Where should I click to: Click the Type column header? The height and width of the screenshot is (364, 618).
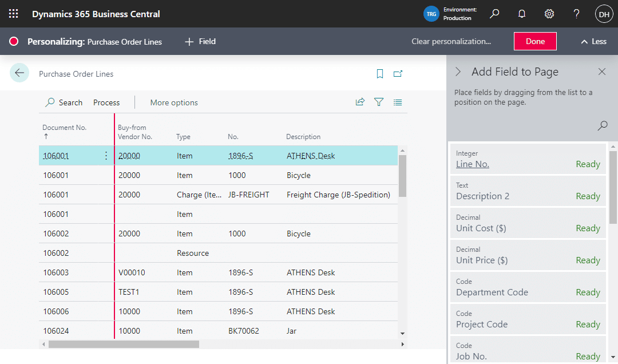tap(183, 137)
